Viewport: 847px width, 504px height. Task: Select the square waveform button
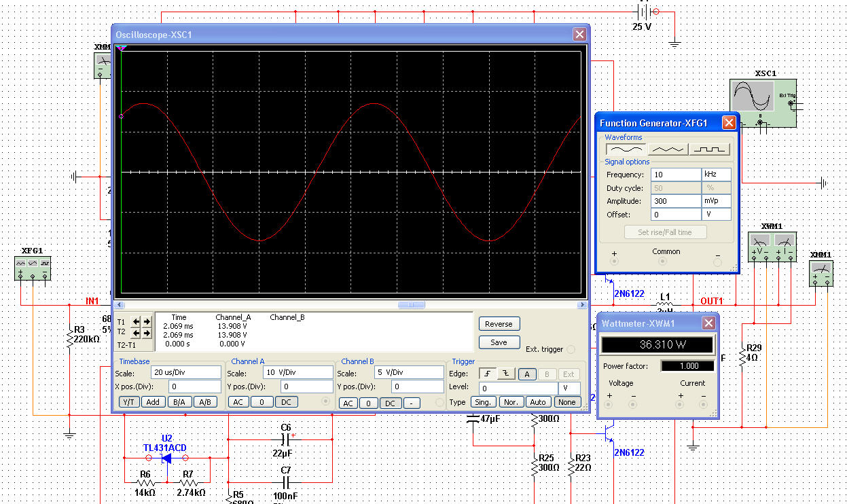(x=710, y=149)
